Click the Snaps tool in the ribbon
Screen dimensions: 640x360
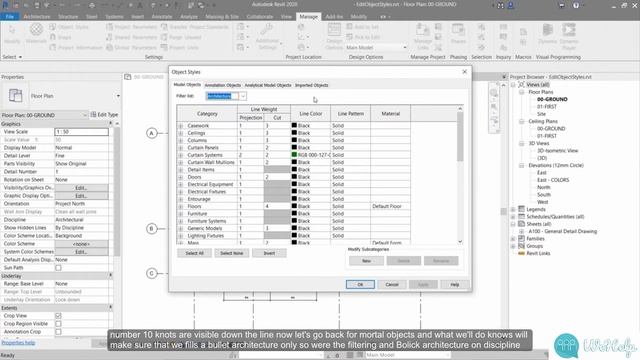(60, 37)
